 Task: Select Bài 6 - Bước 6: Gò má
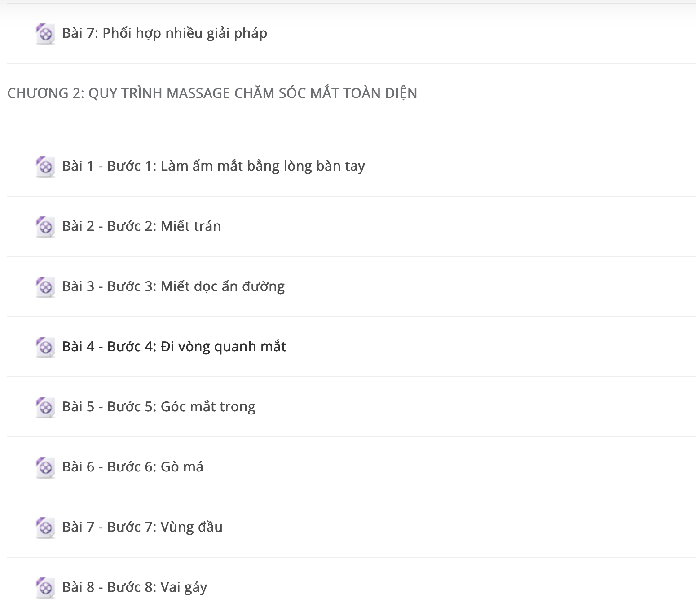click(132, 467)
